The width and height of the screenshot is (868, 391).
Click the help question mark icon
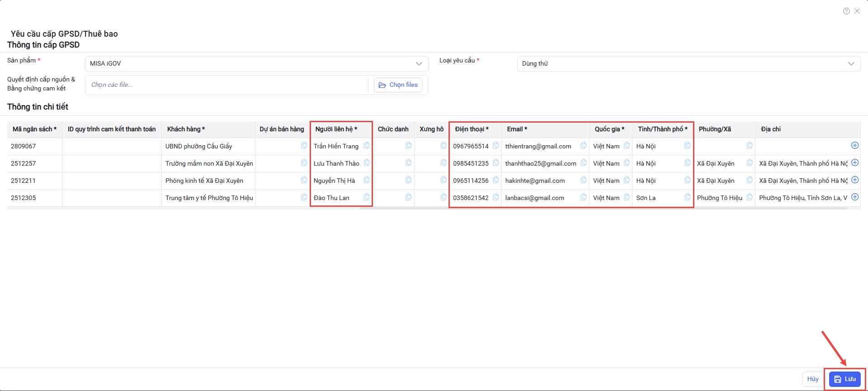click(x=846, y=11)
